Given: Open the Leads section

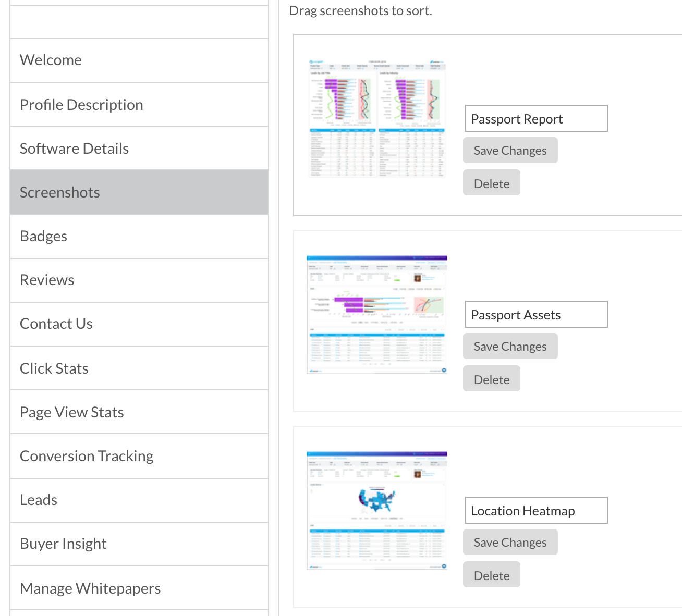Looking at the screenshot, I should point(38,499).
